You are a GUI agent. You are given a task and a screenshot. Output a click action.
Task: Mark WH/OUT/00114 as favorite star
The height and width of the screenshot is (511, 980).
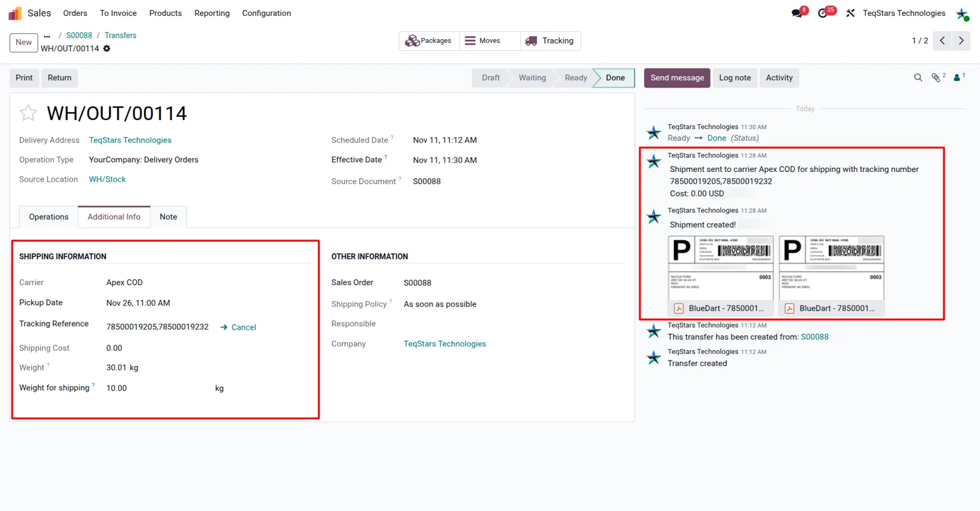click(28, 113)
